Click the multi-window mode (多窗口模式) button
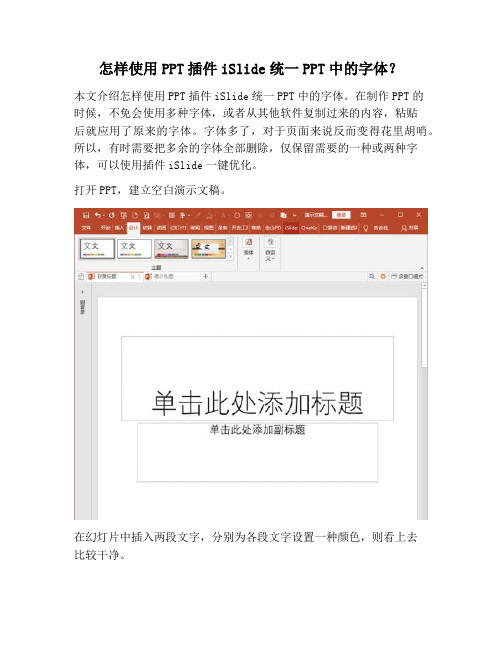Viewport: 502px width, 649px height. tap(407, 276)
